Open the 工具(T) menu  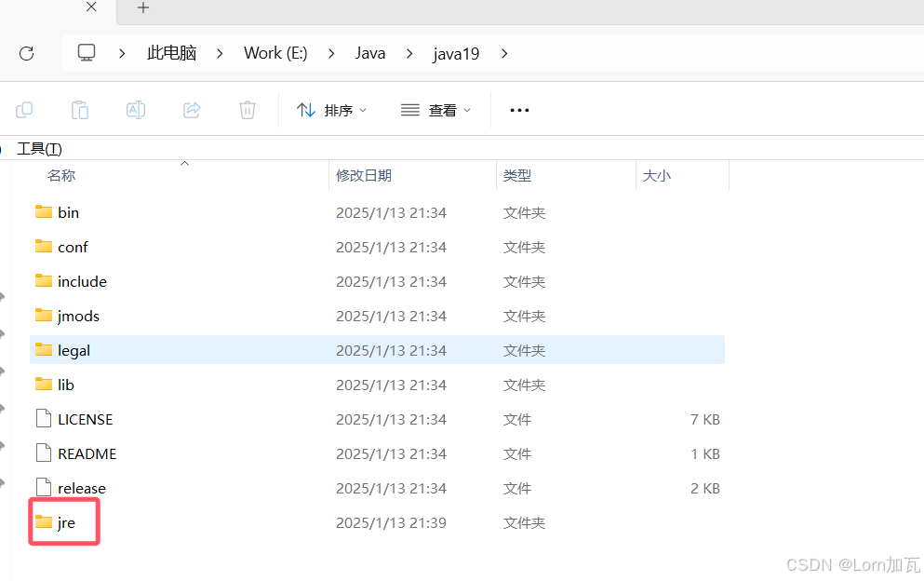pyautogui.click(x=39, y=148)
